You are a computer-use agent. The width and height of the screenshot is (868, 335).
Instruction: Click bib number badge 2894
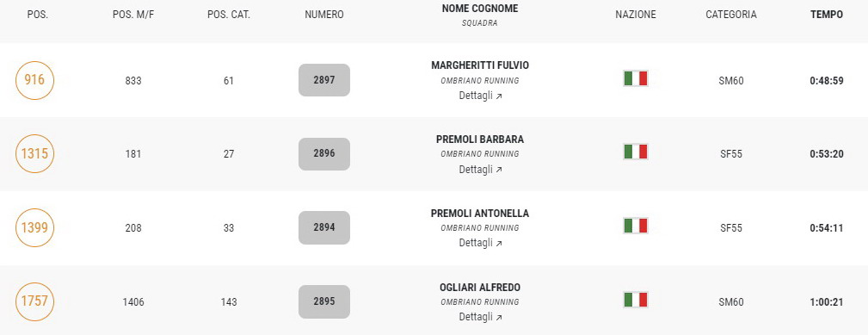click(x=324, y=227)
